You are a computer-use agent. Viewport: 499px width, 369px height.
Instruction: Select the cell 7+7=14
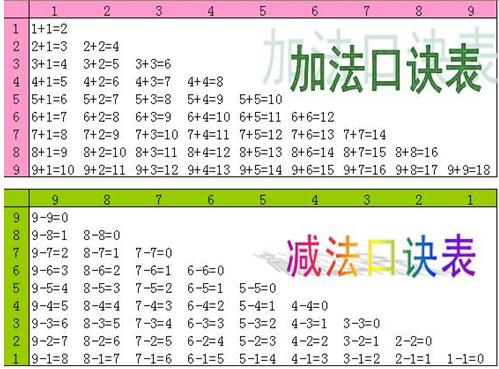(365, 135)
